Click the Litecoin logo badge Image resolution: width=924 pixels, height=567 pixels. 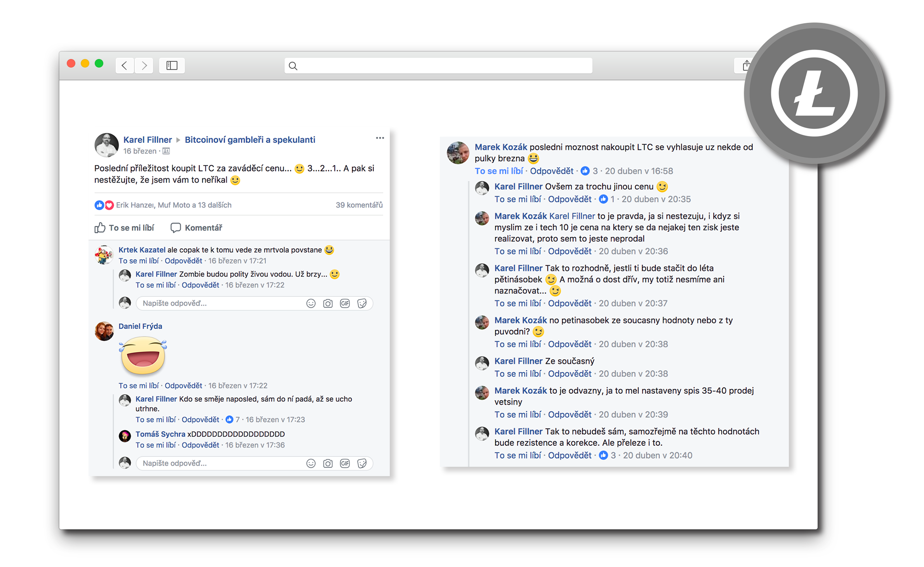pyautogui.click(x=815, y=94)
